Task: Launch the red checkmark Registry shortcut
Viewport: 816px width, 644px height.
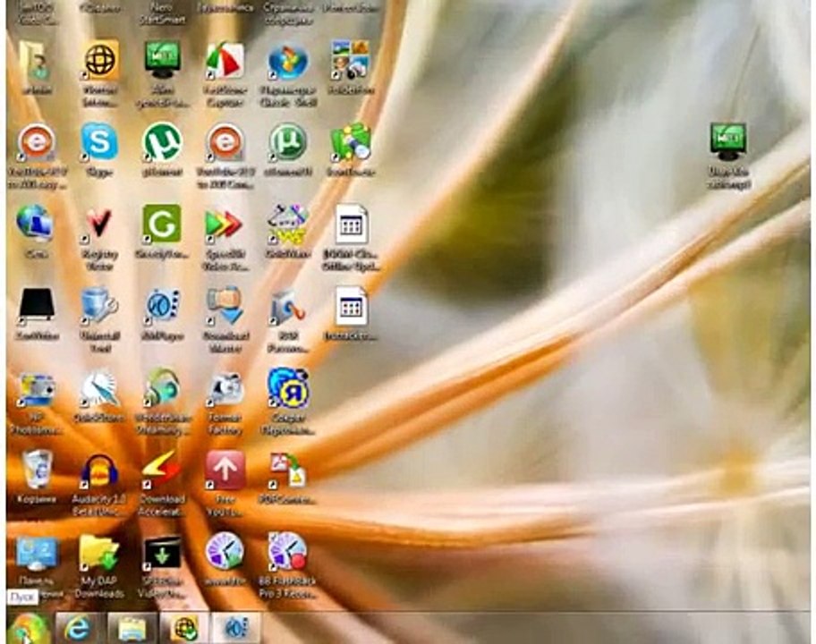Action: coord(99,225)
